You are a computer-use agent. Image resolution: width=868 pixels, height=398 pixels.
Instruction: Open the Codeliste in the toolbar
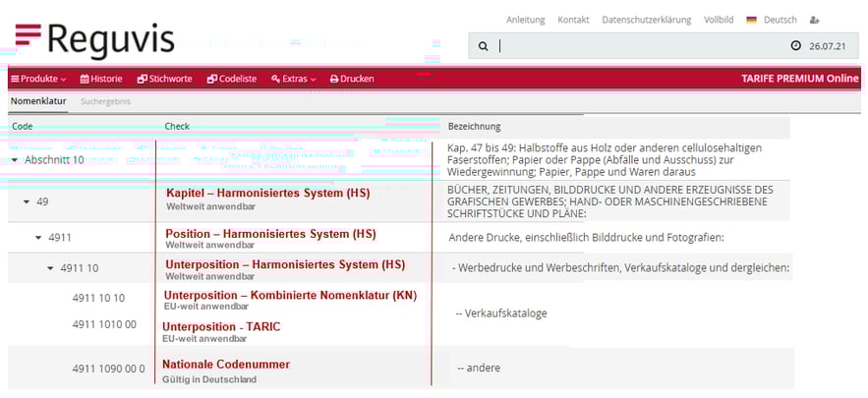[x=231, y=79]
